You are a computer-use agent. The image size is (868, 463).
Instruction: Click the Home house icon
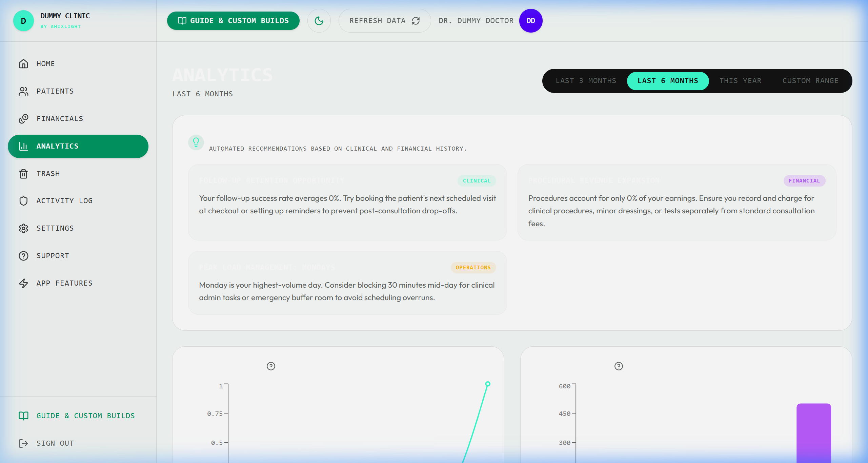pos(23,64)
